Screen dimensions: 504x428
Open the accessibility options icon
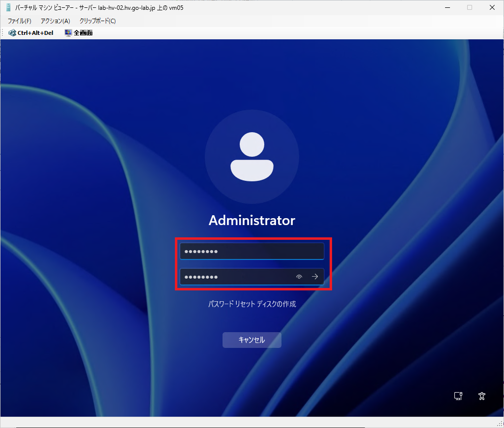pyautogui.click(x=481, y=396)
